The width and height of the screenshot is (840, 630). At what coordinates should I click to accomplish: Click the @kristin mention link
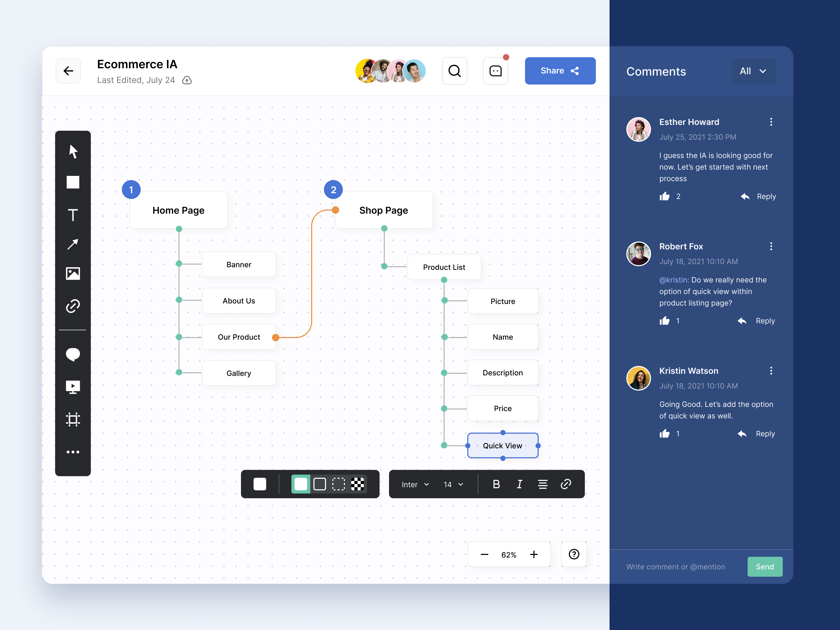pyautogui.click(x=674, y=280)
